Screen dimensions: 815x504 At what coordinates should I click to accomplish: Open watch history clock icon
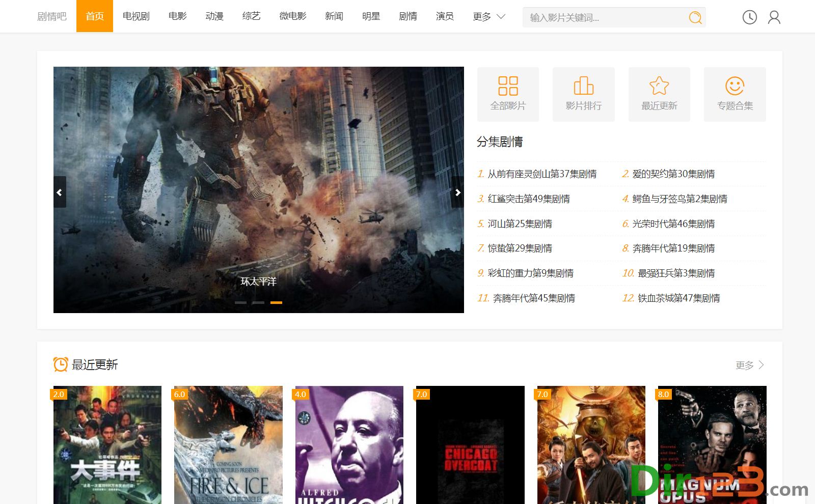(749, 17)
